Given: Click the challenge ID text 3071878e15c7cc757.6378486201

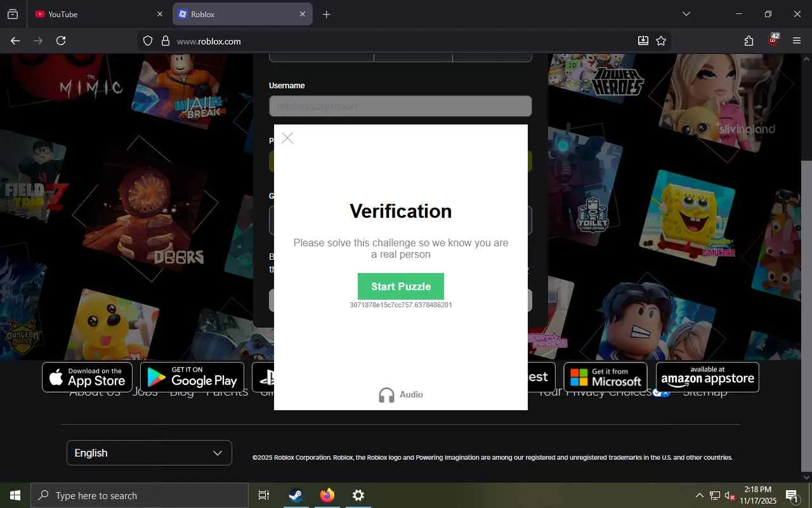Looking at the screenshot, I should (401, 305).
